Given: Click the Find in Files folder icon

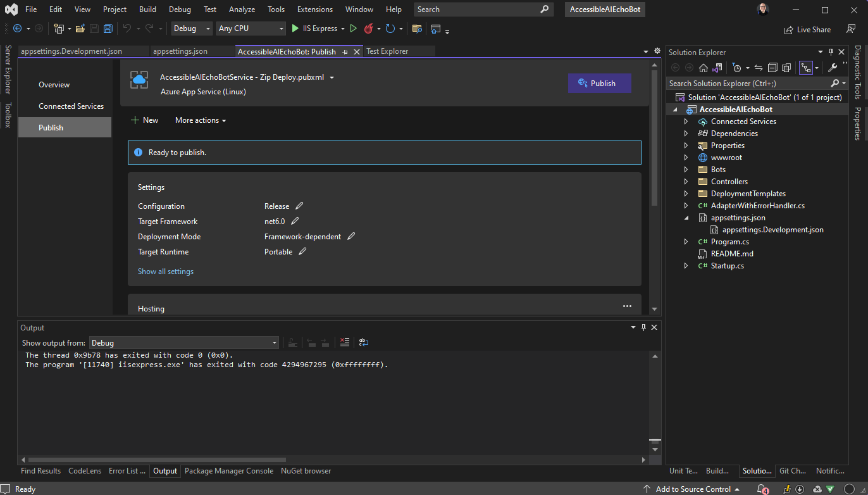Looking at the screenshot, I should [x=417, y=28].
